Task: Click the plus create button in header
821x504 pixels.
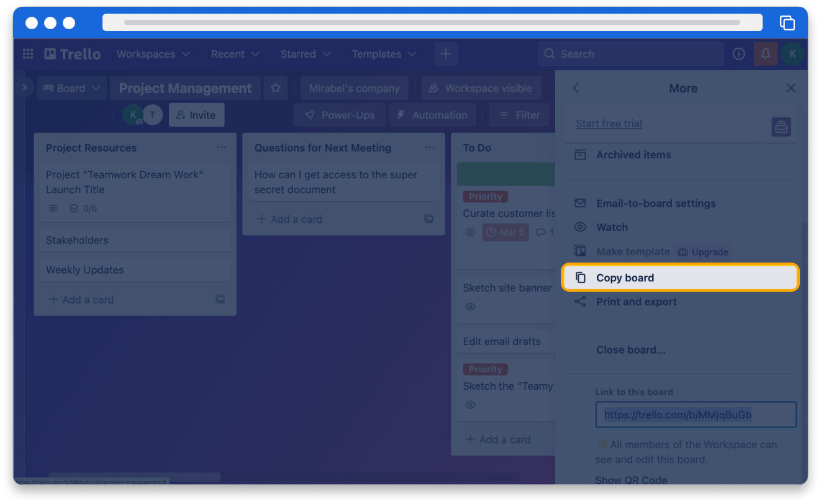Action: (446, 54)
